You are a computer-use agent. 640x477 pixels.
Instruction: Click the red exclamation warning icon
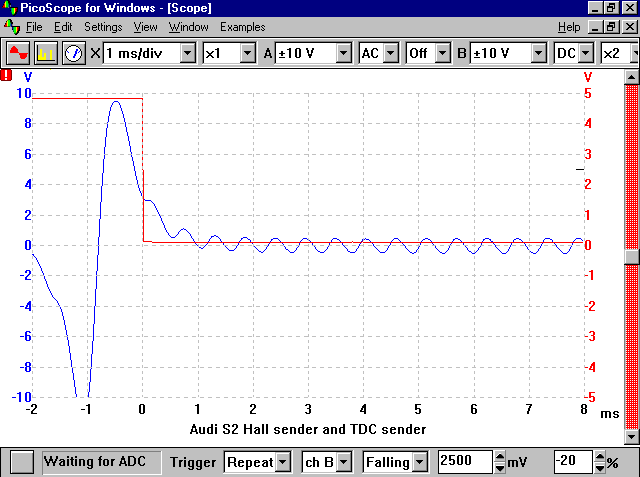8,74
